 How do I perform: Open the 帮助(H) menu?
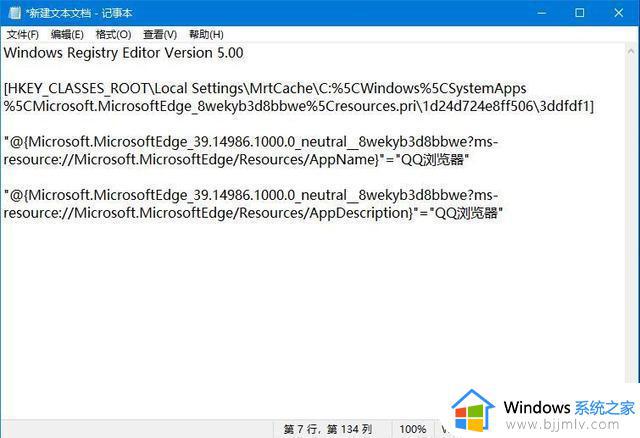coord(206,34)
